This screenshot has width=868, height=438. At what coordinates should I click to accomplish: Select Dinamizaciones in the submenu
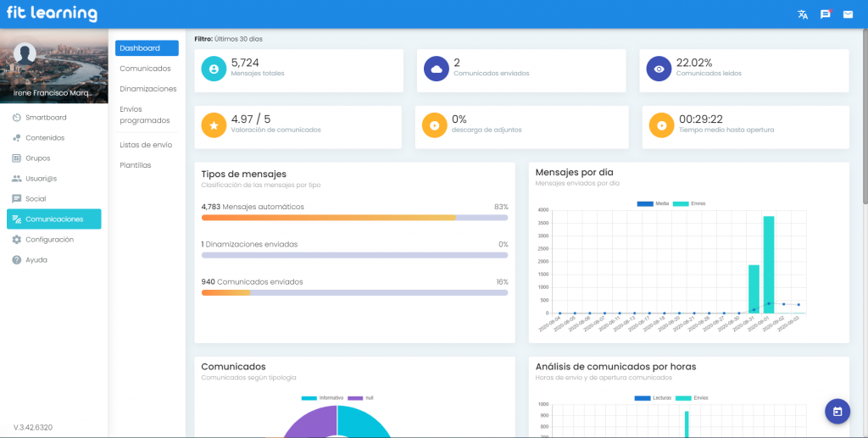[147, 89]
